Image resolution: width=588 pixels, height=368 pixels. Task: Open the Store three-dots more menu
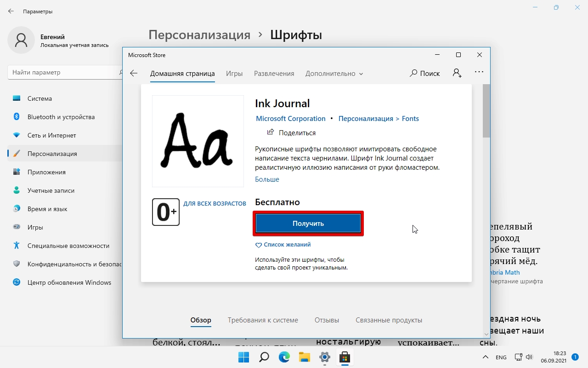point(479,72)
